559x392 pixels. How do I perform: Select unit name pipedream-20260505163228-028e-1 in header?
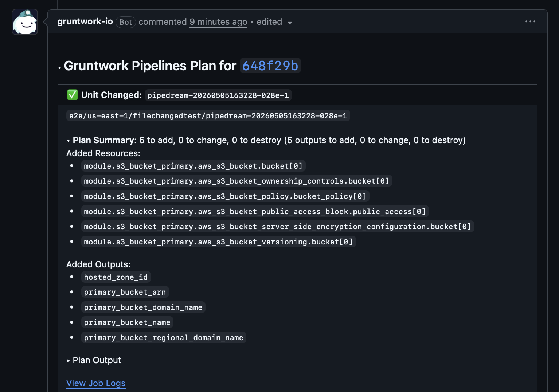click(218, 95)
